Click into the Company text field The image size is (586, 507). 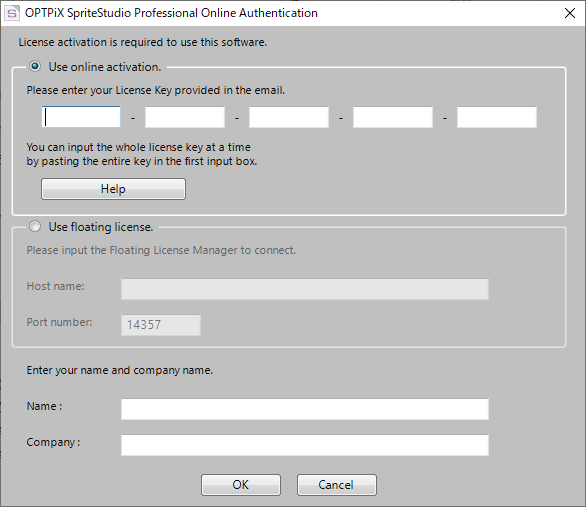[x=305, y=445]
